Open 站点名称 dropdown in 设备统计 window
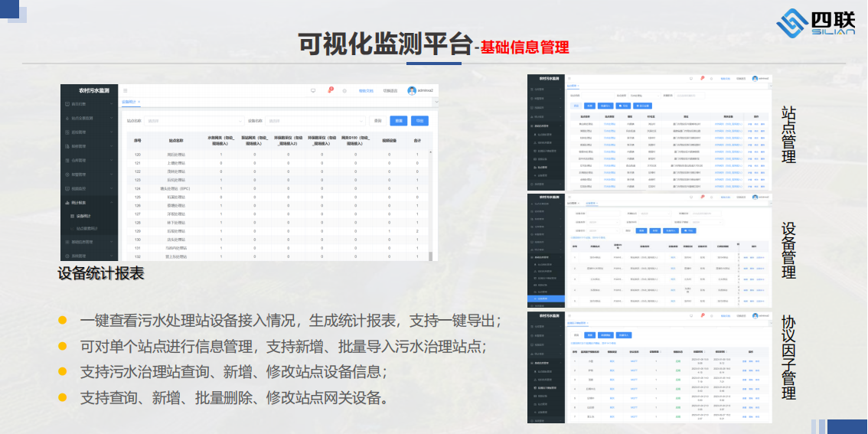The height and width of the screenshot is (434, 868). click(194, 121)
